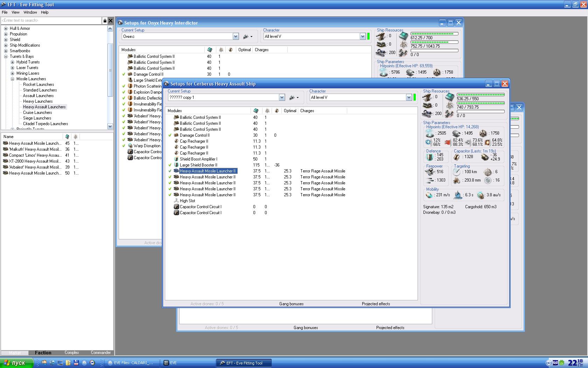The height and width of the screenshot is (368, 588).
Task: Click the volley damage icon beside 1303
Action: click(430, 180)
